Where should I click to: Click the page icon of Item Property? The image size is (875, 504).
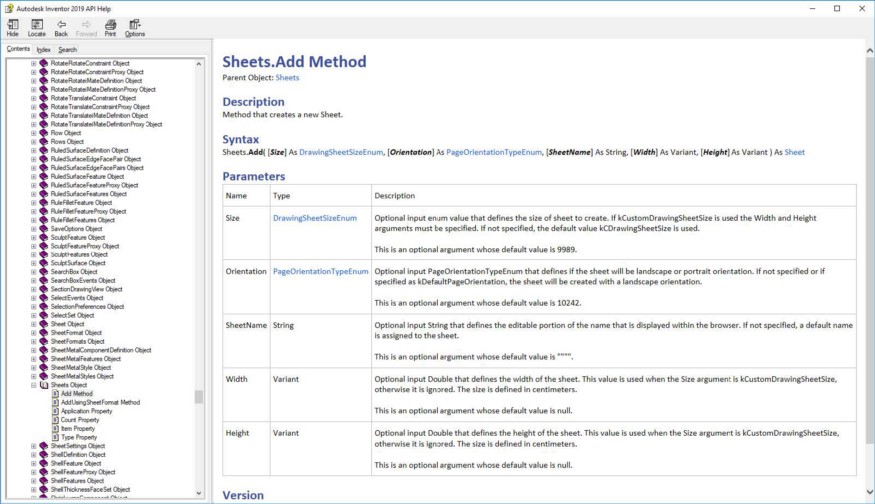point(55,429)
